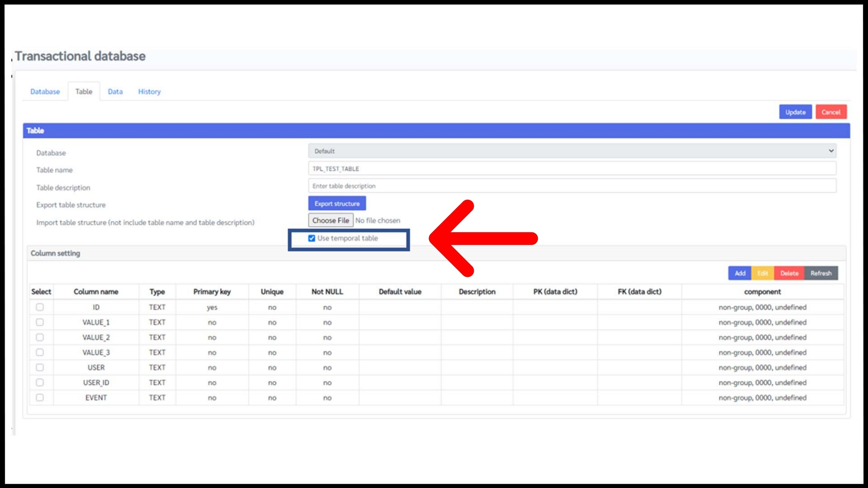Viewport: 868px width, 488px height.
Task: Click the Type column header
Action: point(157,292)
